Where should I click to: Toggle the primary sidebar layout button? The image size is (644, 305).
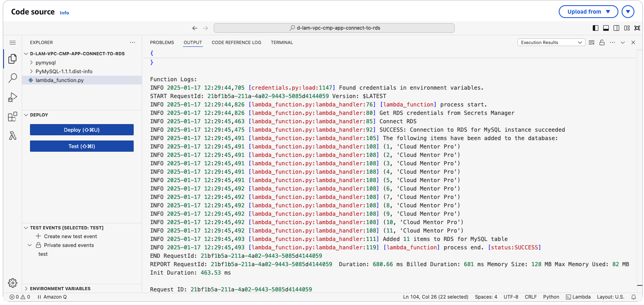596,28
